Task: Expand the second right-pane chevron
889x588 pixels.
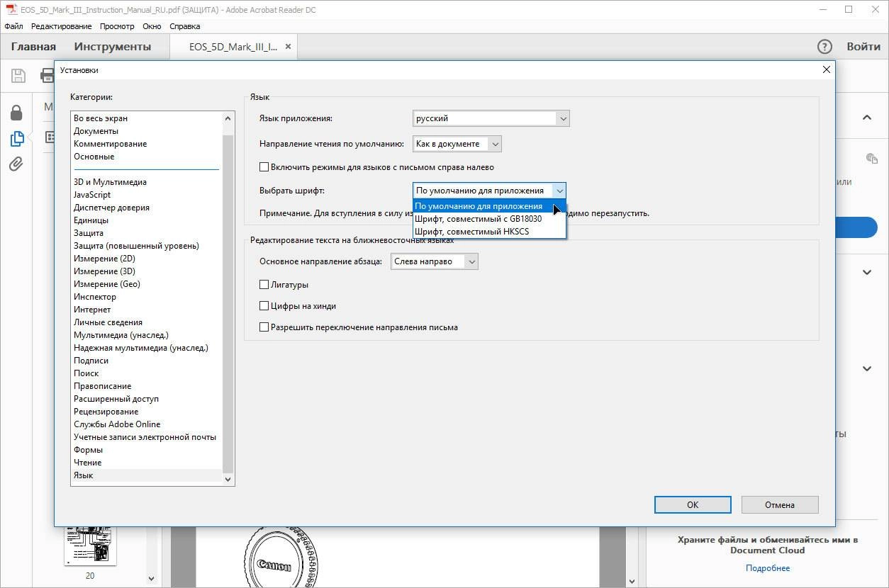Action: [x=867, y=272]
